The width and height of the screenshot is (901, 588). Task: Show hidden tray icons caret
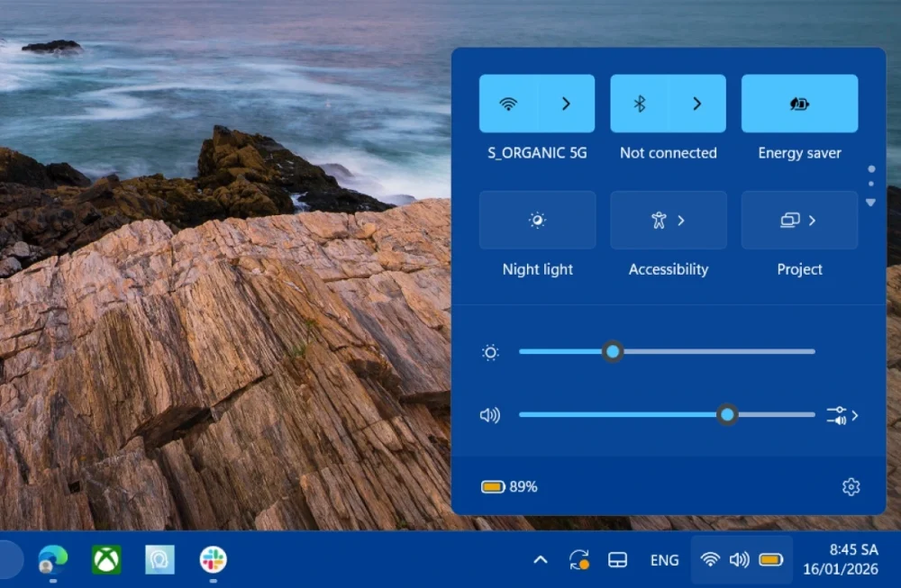[540, 560]
